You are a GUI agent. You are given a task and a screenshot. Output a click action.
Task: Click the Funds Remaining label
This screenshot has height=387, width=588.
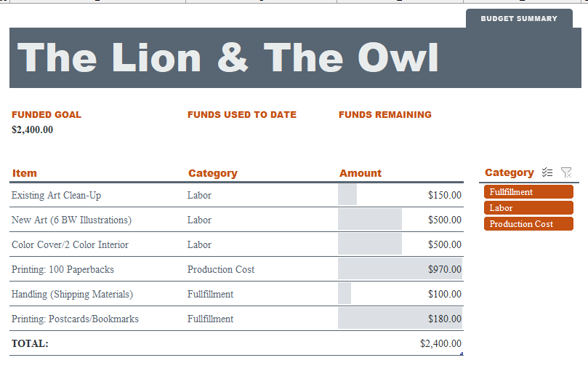tap(385, 114)
